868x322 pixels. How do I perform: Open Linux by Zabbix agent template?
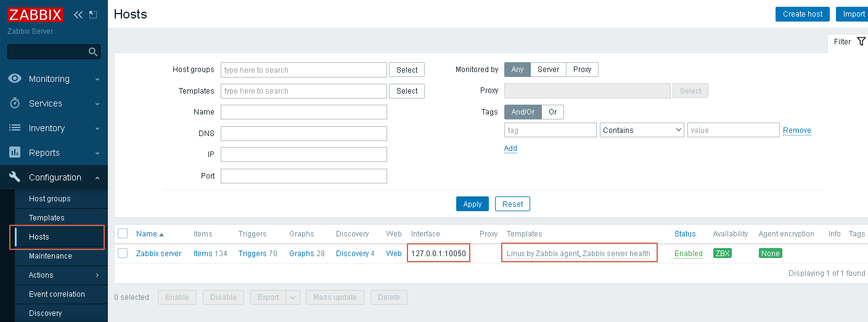[x=543, y=253]
